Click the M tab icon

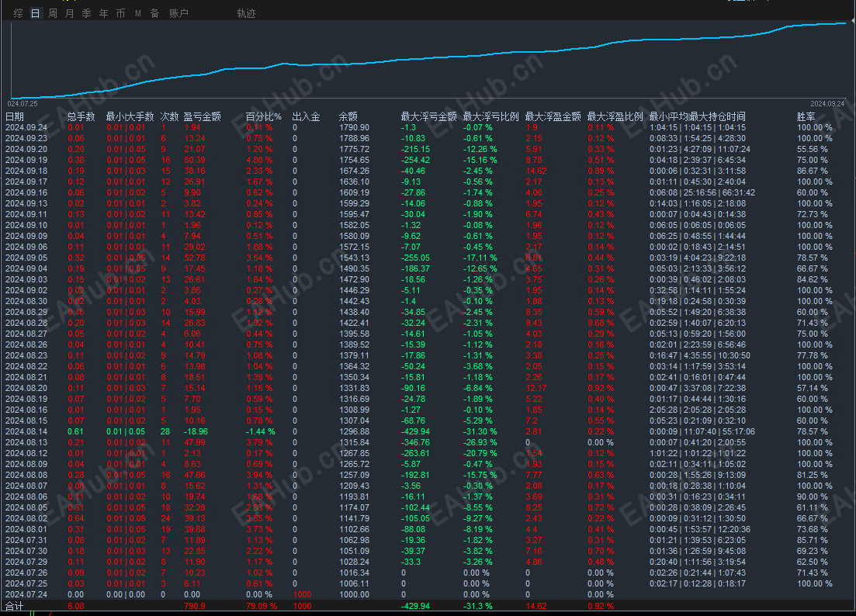click(x=137, y=13)
